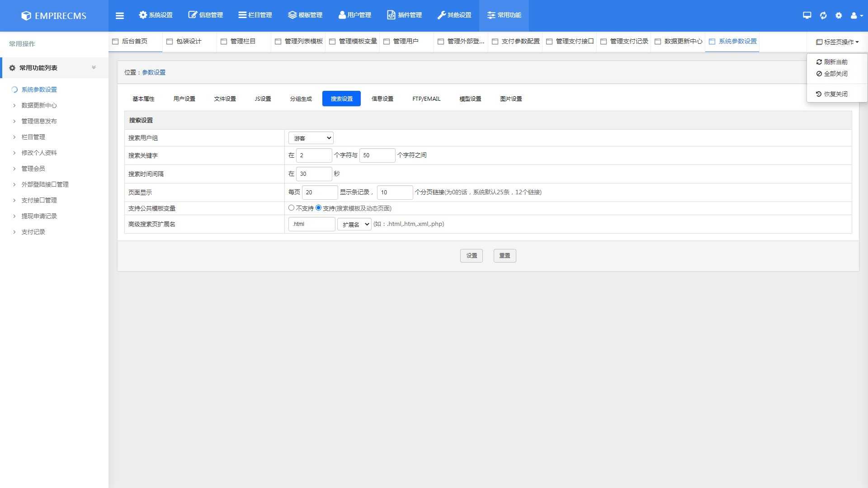Choose 全部关闭 in tab operations menu
This screenshot has height=488, width=868.
click(x=835, y=74)
